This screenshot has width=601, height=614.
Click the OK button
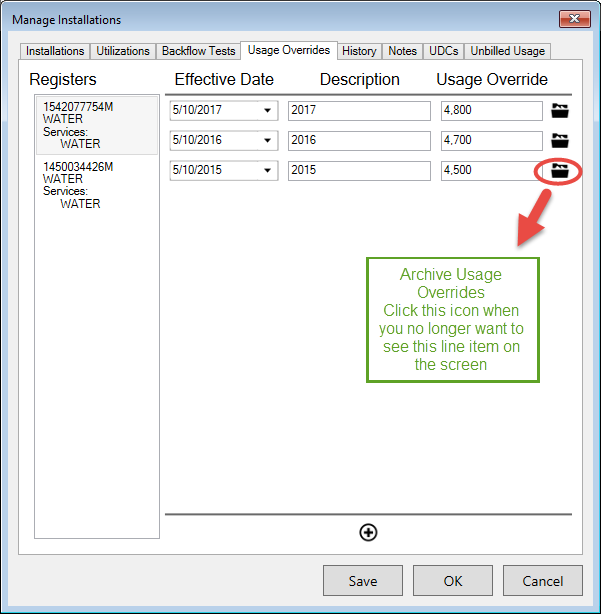click(453, 581)
